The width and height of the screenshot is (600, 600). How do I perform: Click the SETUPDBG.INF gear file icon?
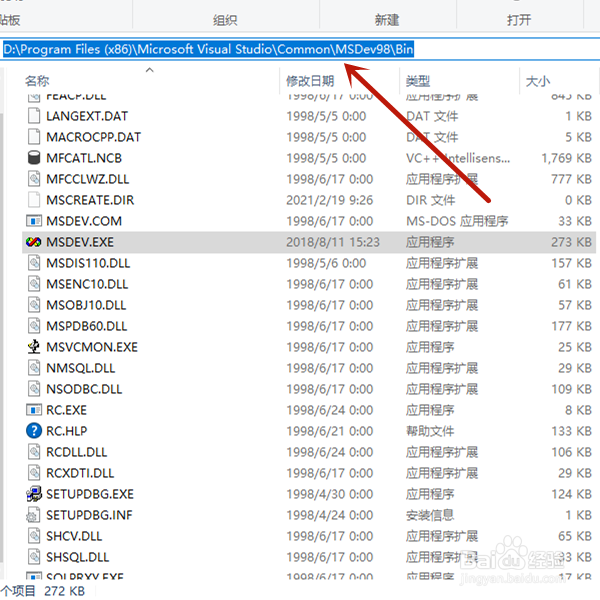[x=33, y=515]
